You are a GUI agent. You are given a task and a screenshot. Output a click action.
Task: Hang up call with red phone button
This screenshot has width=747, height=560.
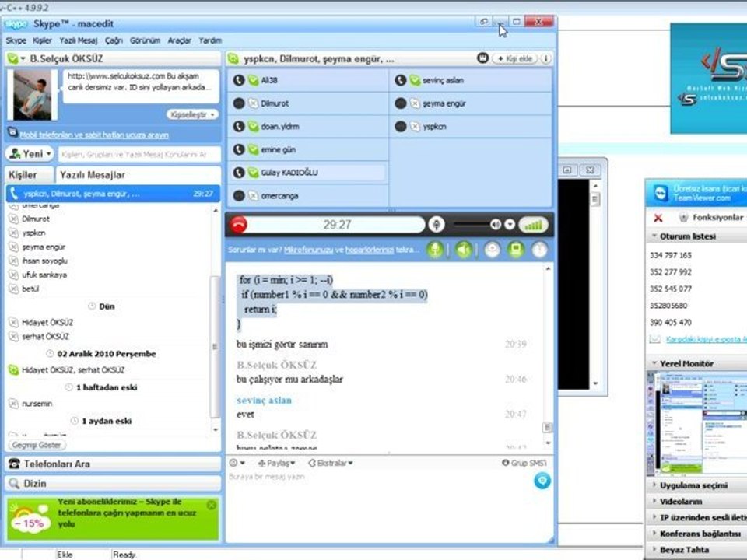click(x=239, y=224)
